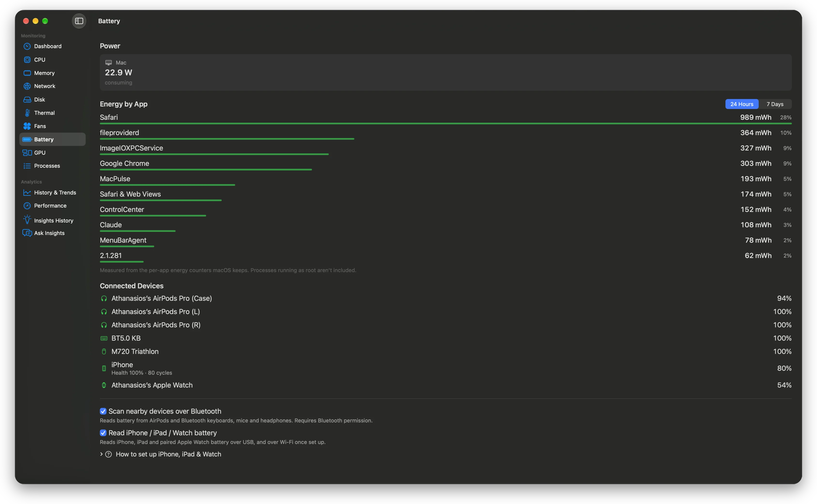Disable Scan nearby devices over Bluetooth
The height and width of the screenshot is (504, 817).
(x=103, y=411)
